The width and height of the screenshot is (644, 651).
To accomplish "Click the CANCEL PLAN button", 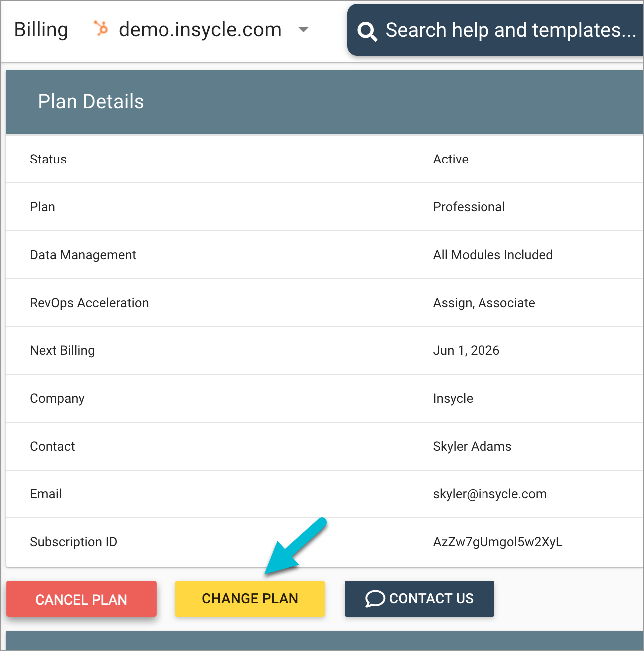I will point(81,599).
